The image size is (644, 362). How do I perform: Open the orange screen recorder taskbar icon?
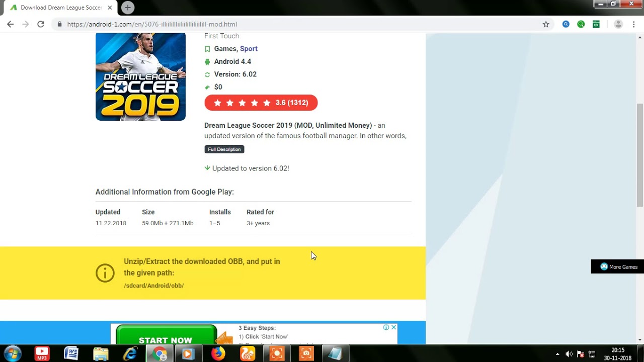(x=277, y=353)
